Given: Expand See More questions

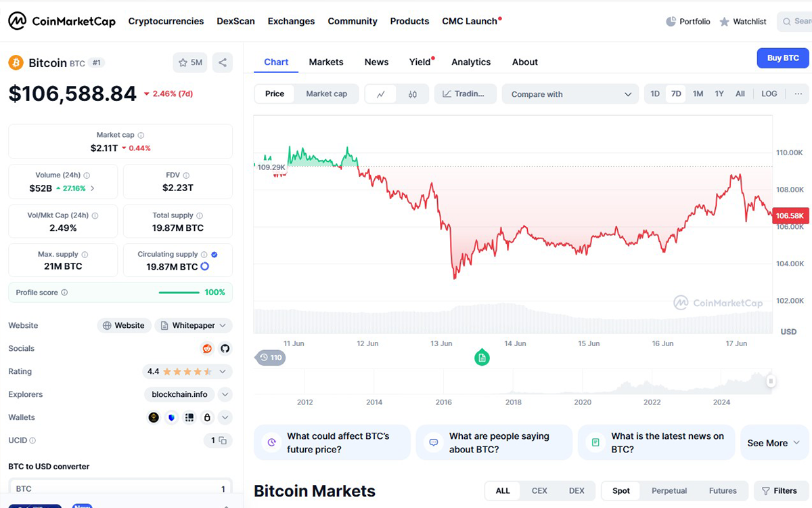Looking at the screenshot, I should 775,443.
